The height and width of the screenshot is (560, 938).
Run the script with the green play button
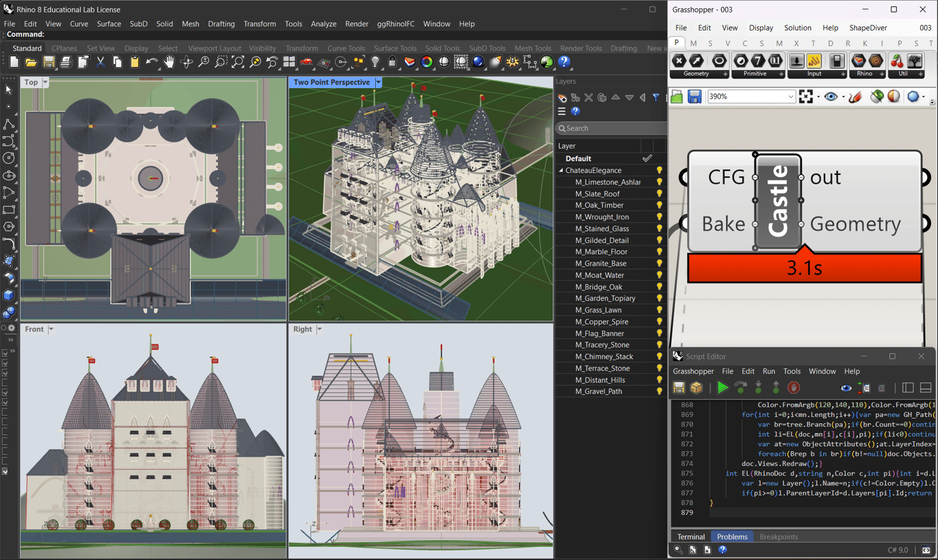[x=722, y=388]
